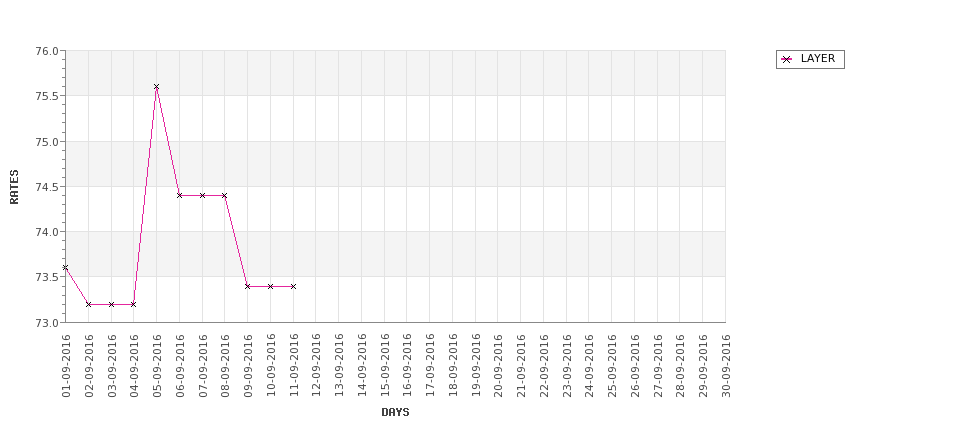The height and width of the screenshot is (429, 975).
Task: Click the 74.5 y-axis tick label
Action: pyautogui.click(x=47, y=187)
